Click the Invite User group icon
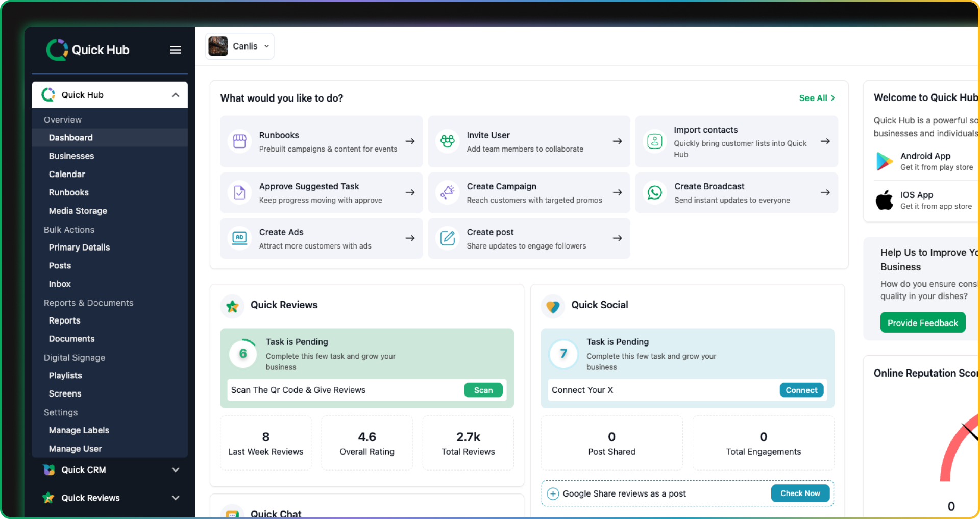The image size is (980, 519). (447, 141)
